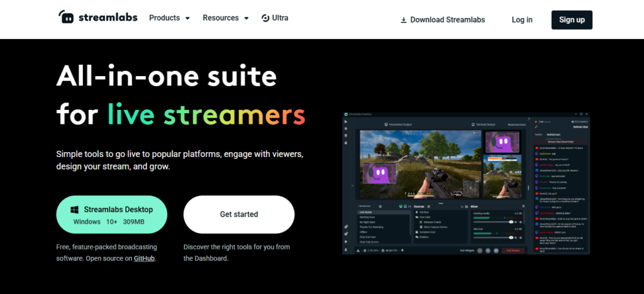Expand the Resources dropdown menu
This screenshot has width=644, height=294.
click(226, 18)
